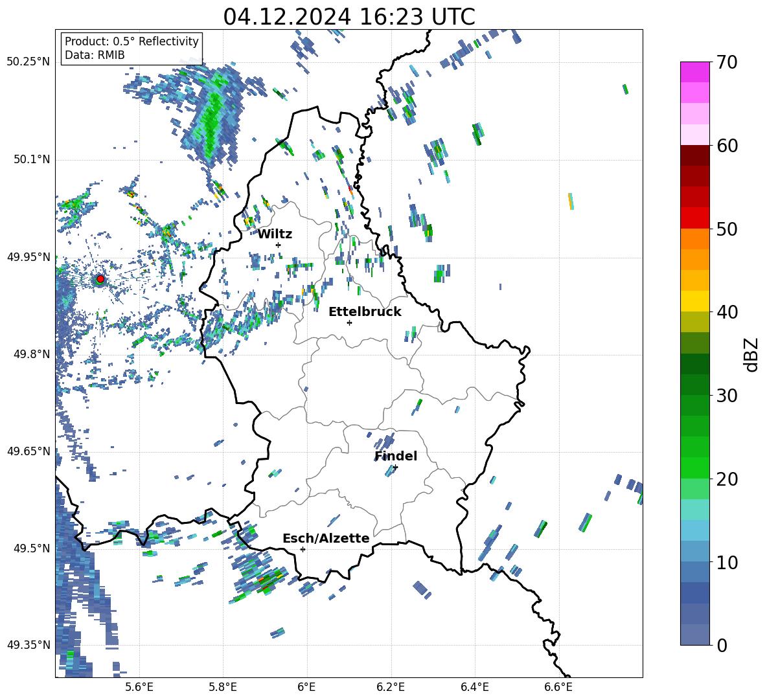
Task: Click the Esch/Alzette city label
Action: [x=326, y=538]
